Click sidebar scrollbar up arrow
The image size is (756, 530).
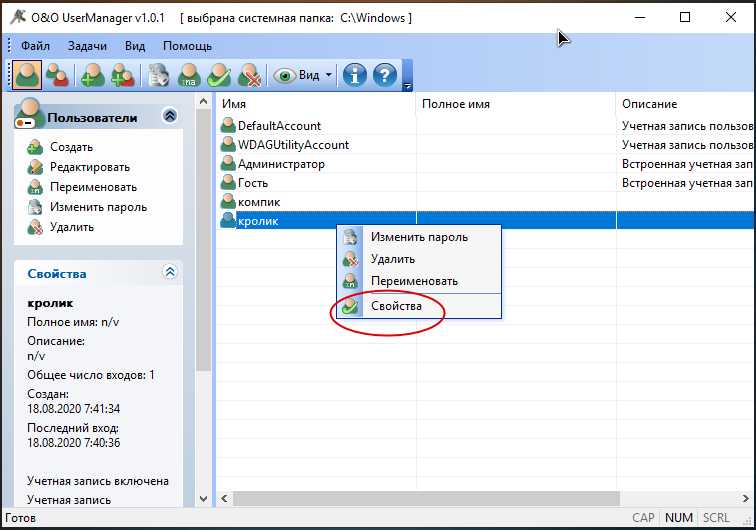[x=203, y=101]
